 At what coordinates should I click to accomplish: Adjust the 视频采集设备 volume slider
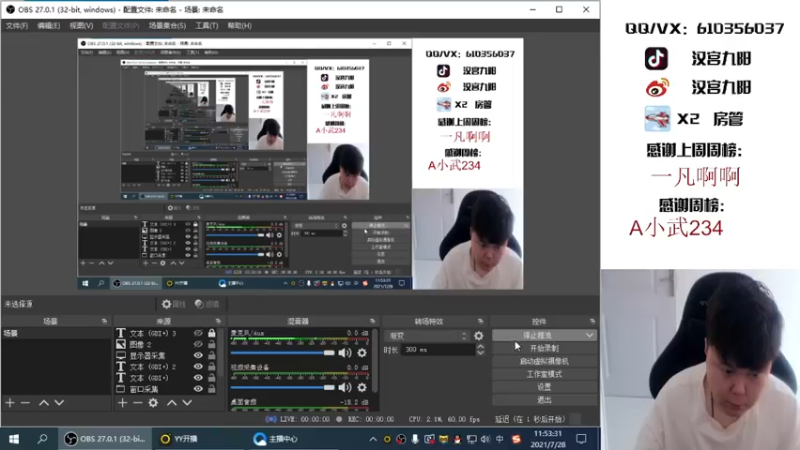tap(282, 387)
